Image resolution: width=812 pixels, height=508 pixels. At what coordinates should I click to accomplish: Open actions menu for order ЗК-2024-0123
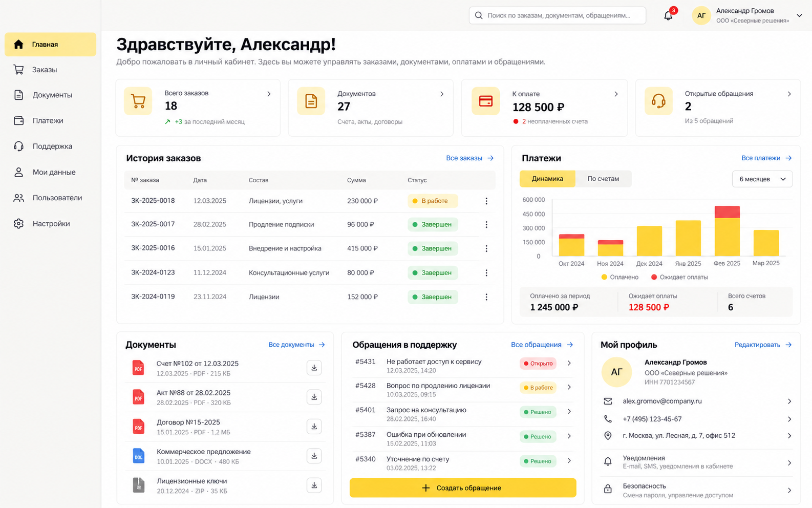click(x=486, y=273)
